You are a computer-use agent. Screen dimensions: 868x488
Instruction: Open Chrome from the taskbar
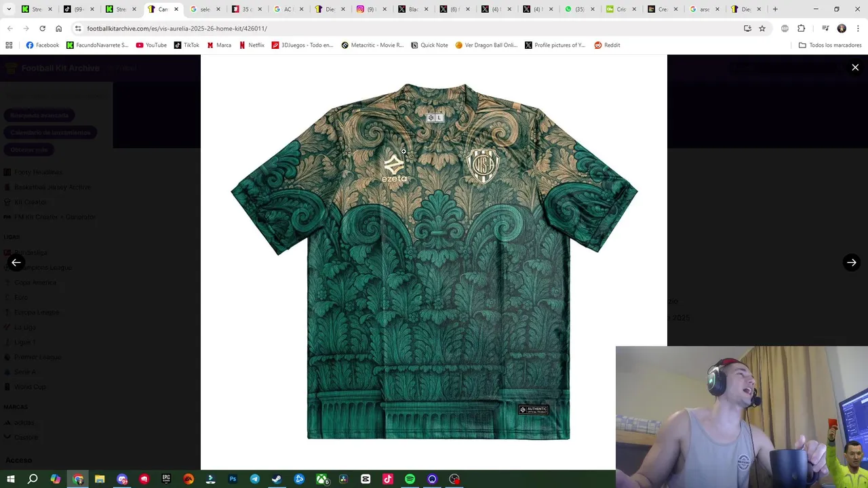coord(78,479)
